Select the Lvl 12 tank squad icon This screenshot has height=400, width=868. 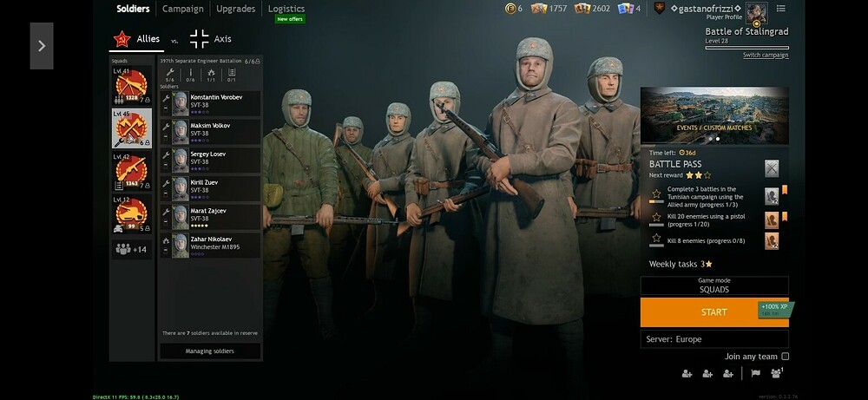pos(131,213)
